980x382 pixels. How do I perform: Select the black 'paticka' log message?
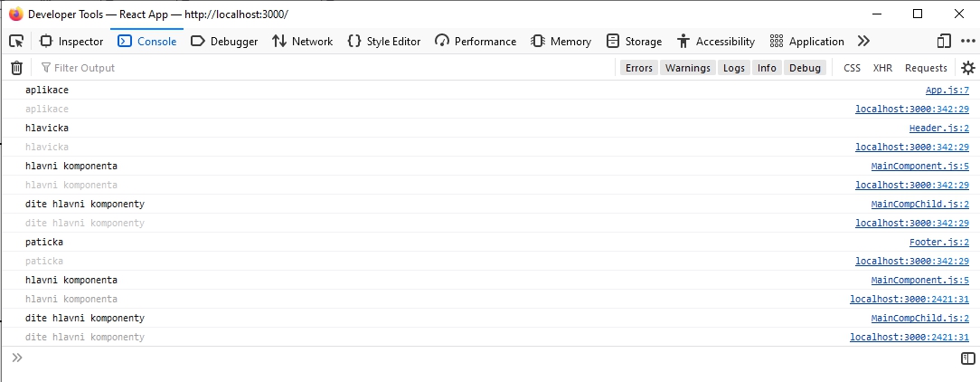[44, 243]
